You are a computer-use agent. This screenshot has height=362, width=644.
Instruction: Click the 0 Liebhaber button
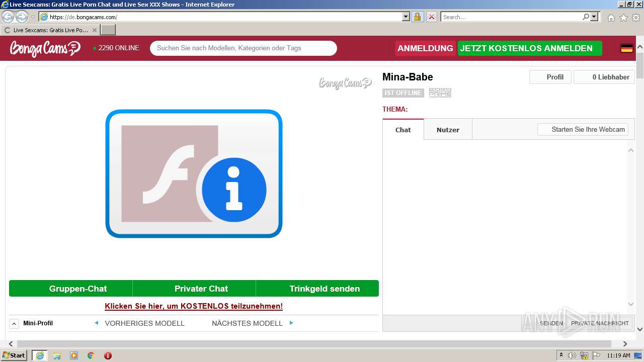[x=604, y=77]
